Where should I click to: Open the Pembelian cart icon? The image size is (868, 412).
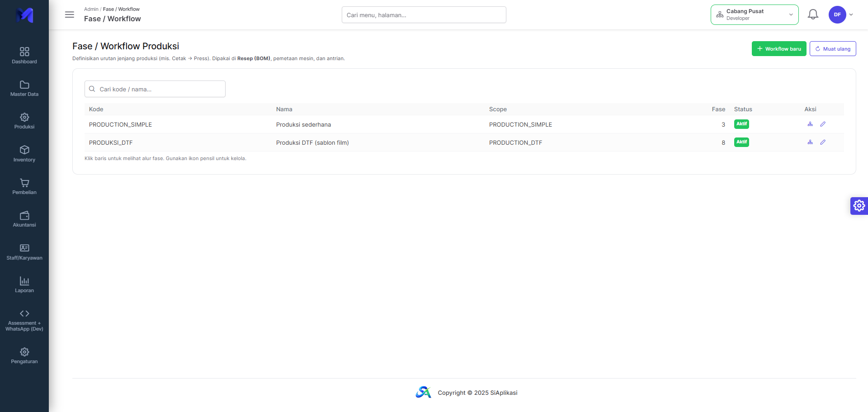24,183
